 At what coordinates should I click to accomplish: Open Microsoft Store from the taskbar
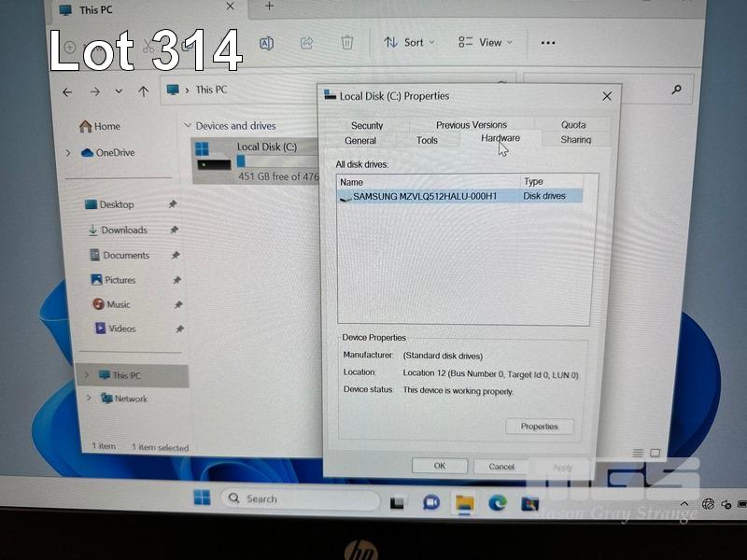529,503
